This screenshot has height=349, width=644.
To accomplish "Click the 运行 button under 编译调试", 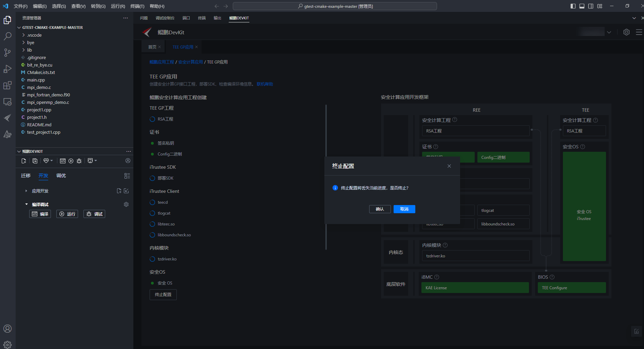I will tap(67, 214).
